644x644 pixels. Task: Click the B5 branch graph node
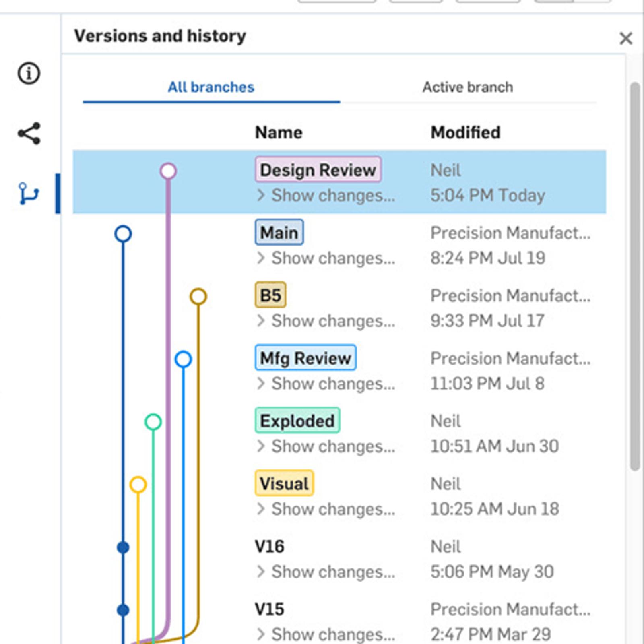pyautogui.click(x=198, y=297)
